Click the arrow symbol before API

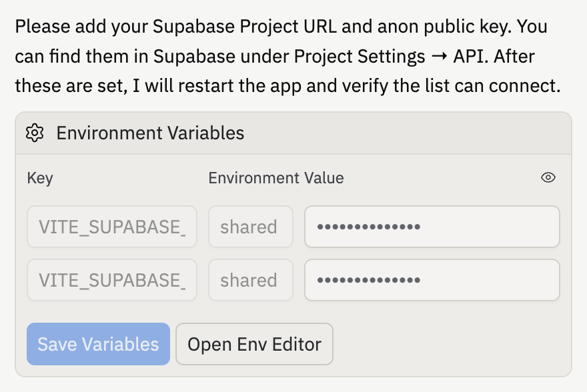tap(439, 57)
